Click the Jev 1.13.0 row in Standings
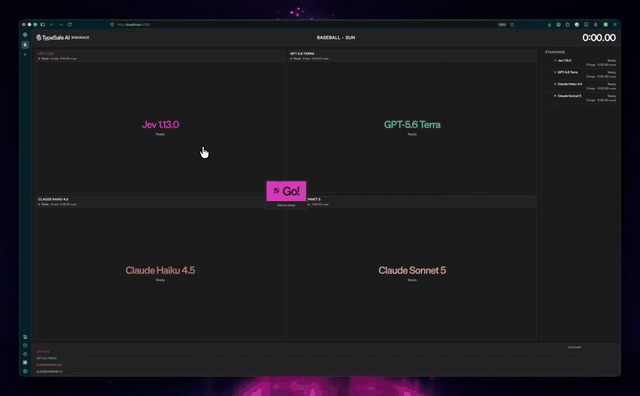The height and width of the screenshot is (396, 640). click(582, 62)
